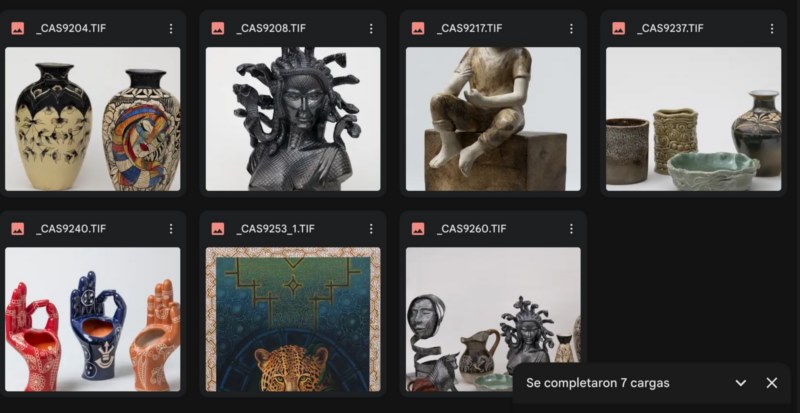Open more options for _CAS9237.TIF
Screen dimensions: 800x413
click(x=771, y=29)
